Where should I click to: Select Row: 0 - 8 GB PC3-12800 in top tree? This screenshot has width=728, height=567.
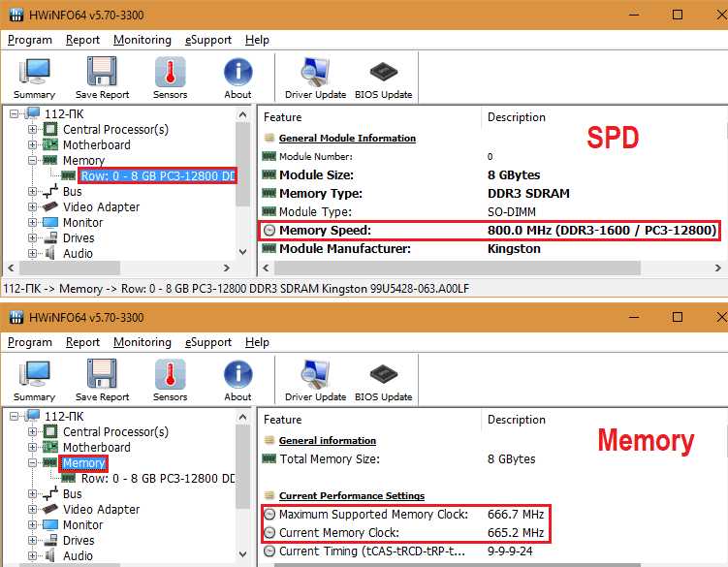click(x=158, y=176)
